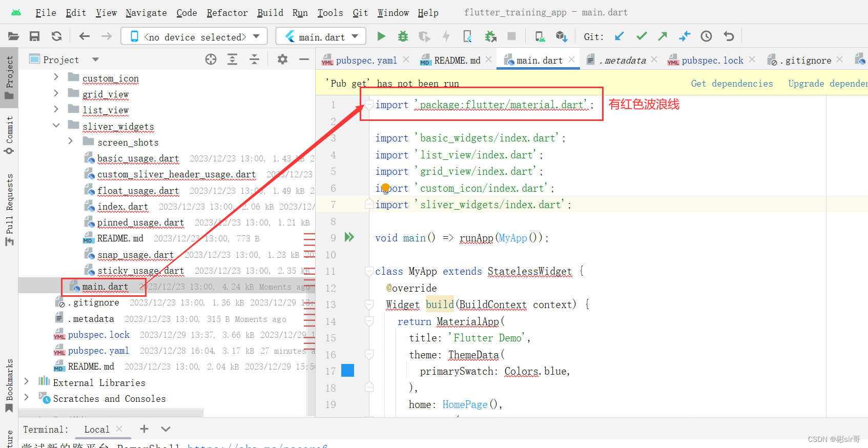The image size is (868, 448).
Task: Switch to pubspec.lock editor tab
Action: click(x=712, y=60)
